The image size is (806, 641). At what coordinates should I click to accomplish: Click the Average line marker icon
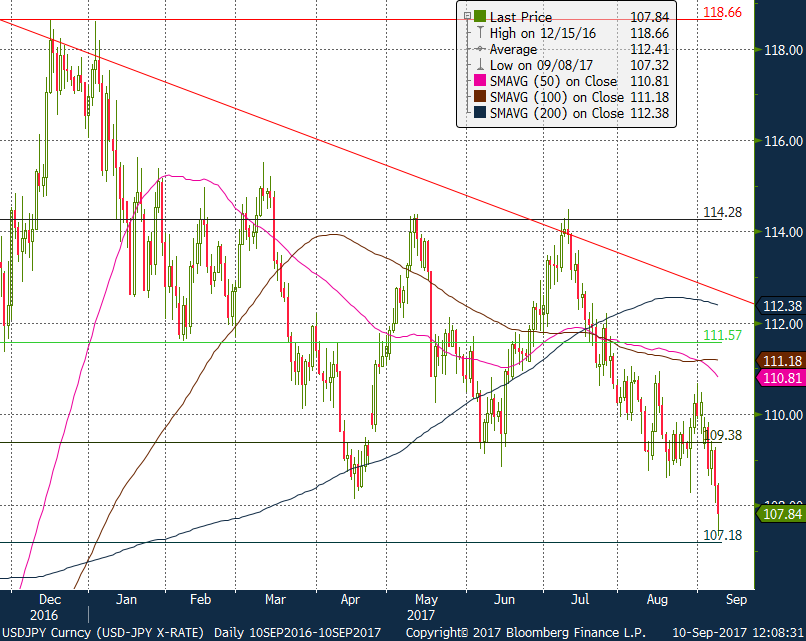click(481, 49)
